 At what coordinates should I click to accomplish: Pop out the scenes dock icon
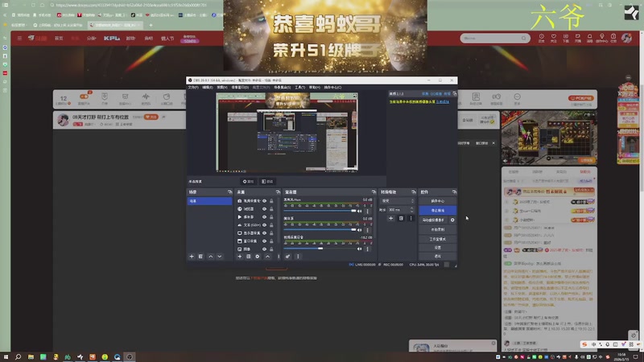coord(229,192)
